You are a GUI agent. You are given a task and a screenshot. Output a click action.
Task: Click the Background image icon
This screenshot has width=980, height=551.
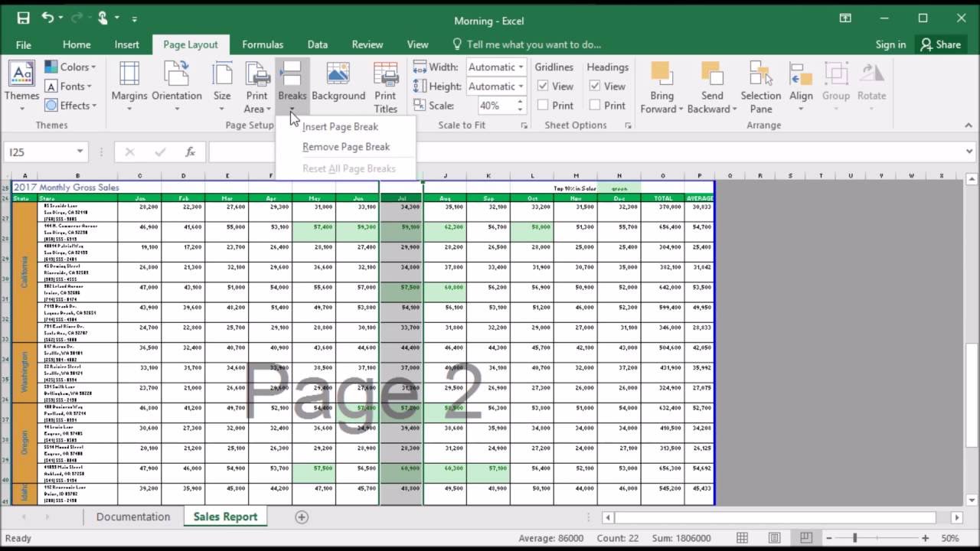[338, 74]
